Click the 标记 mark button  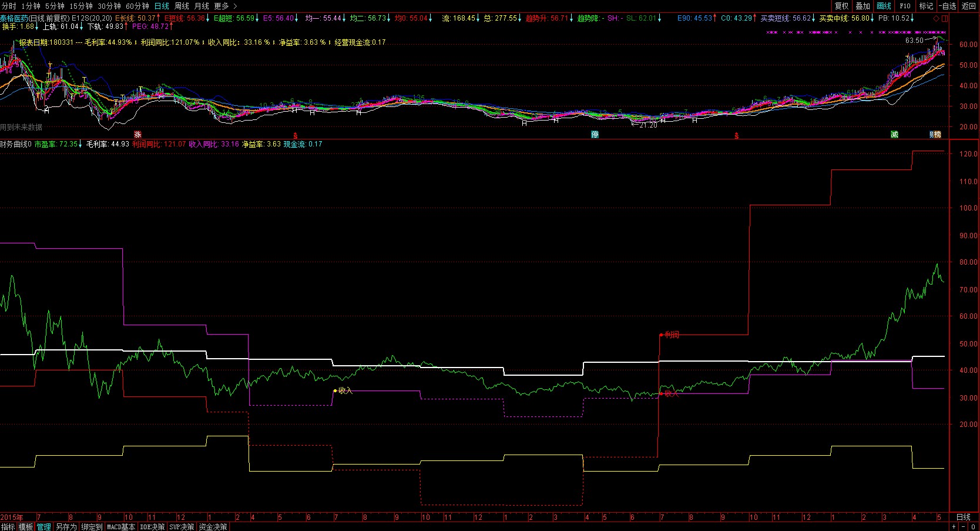[x=926, y=6]
